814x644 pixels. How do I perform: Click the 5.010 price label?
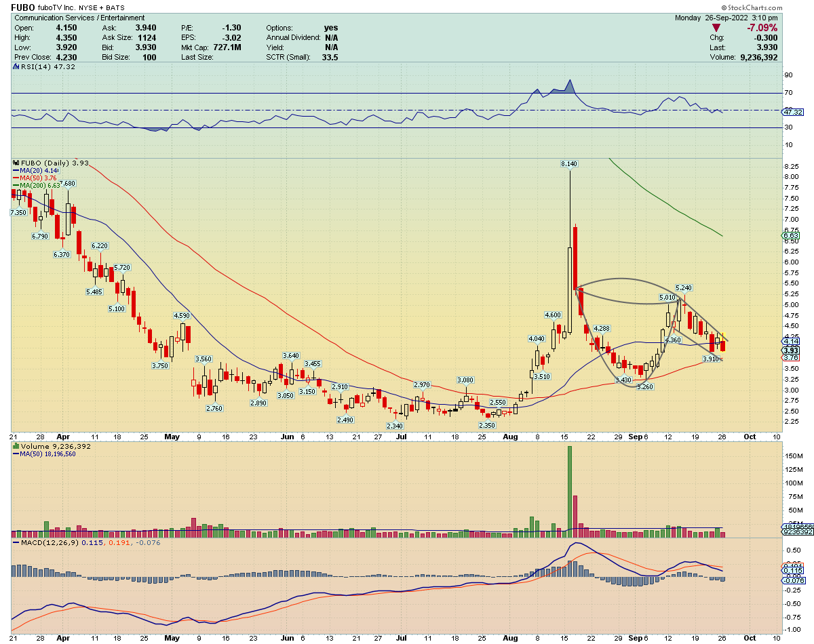point(667,298)
